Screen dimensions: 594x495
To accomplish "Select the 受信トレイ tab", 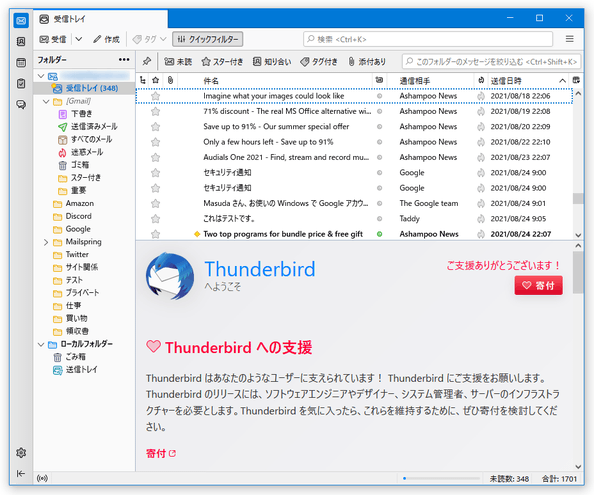I will click(x=100, y=19).
